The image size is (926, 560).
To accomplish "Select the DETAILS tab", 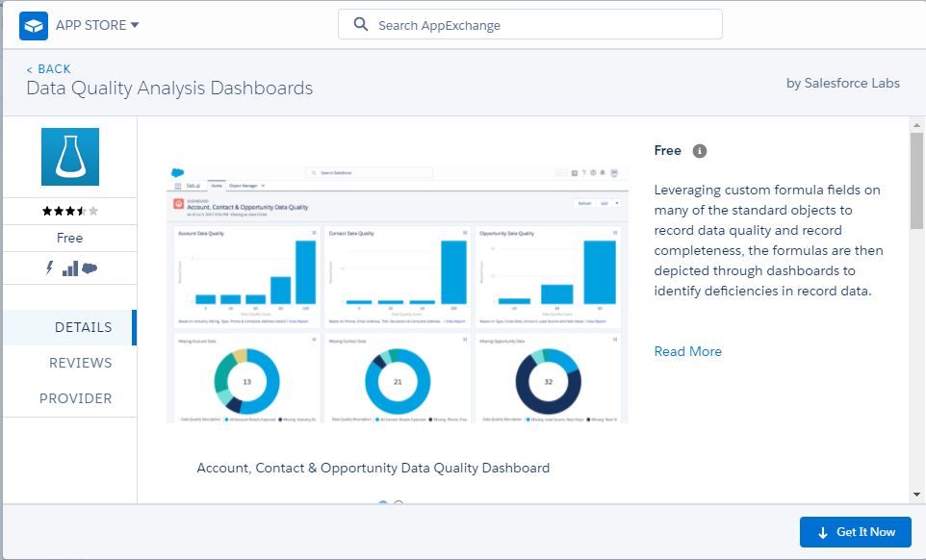I will [x=83, y=327].
